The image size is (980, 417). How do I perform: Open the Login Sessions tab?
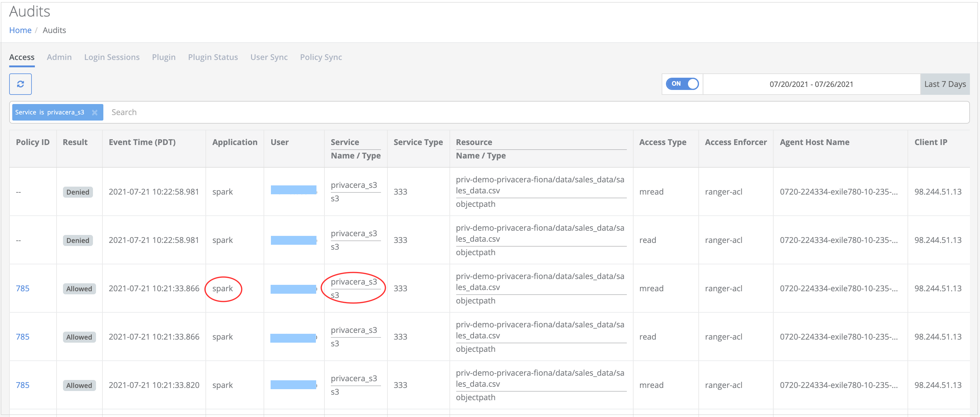pos(112,57)
